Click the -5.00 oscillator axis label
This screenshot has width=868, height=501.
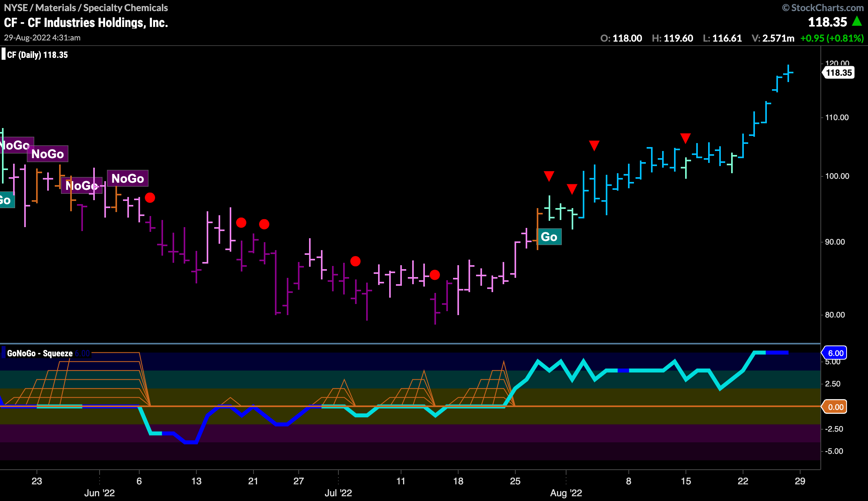click(834, 451)
